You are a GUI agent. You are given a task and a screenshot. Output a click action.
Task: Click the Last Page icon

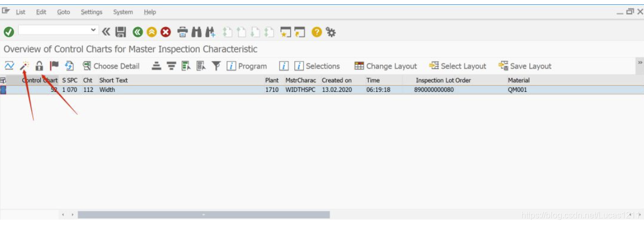269,32
